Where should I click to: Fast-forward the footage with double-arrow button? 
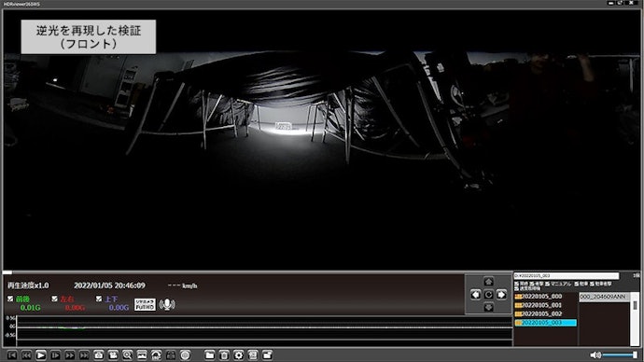(x=70, y=355)
